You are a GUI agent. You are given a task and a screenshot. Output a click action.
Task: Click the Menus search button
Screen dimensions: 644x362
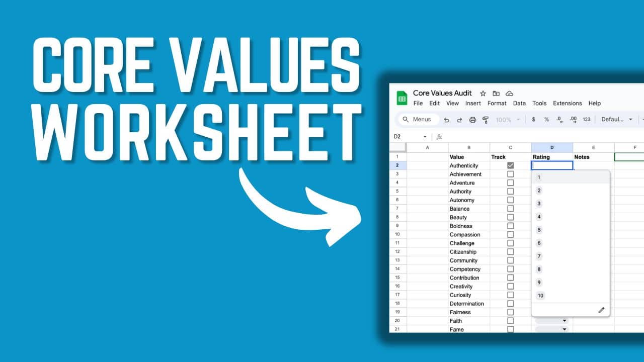point(419,119)
